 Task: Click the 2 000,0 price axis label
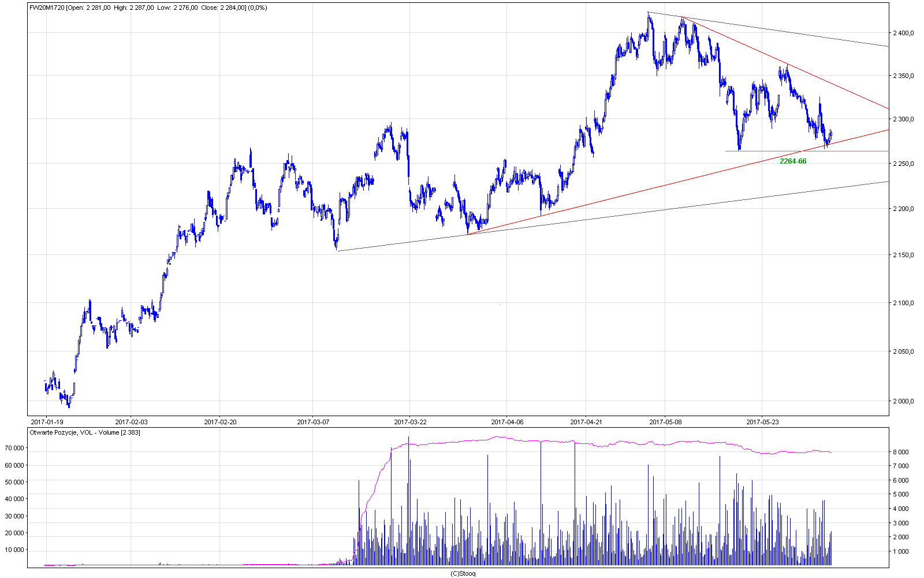(x=903, y=401)
